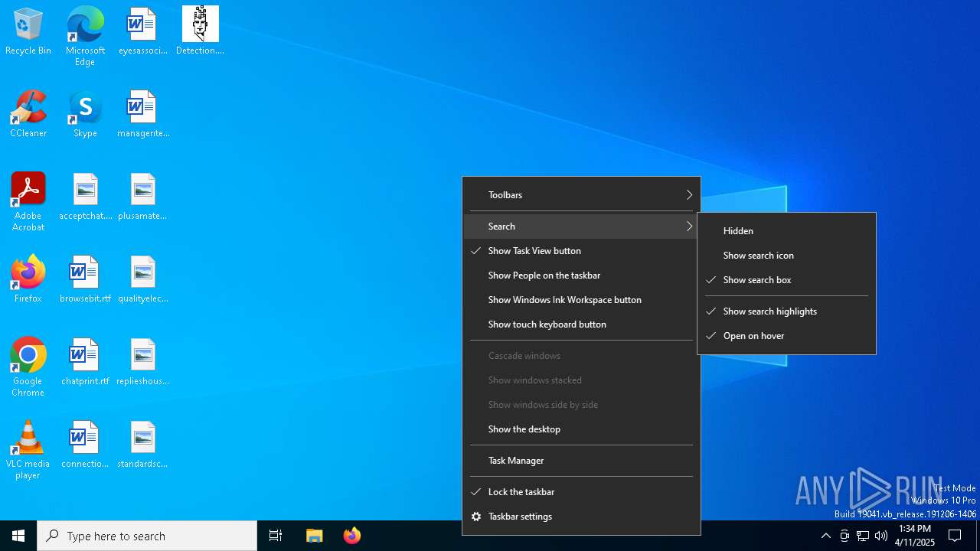
Task: Select the managerite... document icon
Action: pos(142,114)
